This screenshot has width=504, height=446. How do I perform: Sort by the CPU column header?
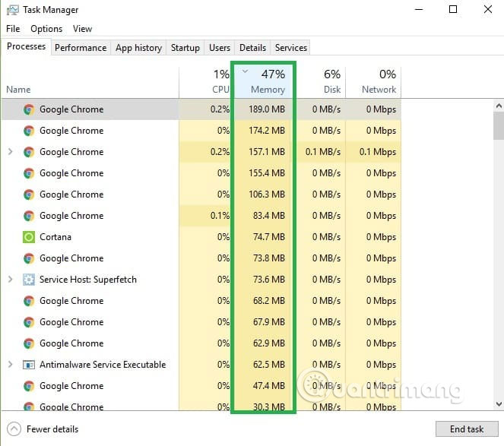pyautogui.click(x=204, y=82)
